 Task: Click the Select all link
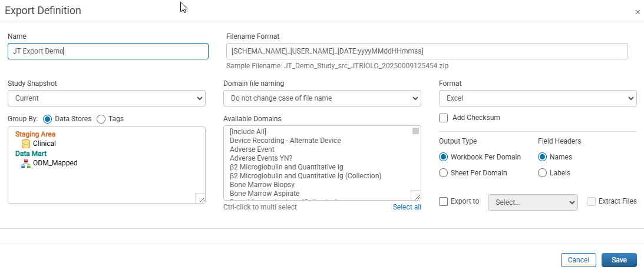(x=407, y=207)
